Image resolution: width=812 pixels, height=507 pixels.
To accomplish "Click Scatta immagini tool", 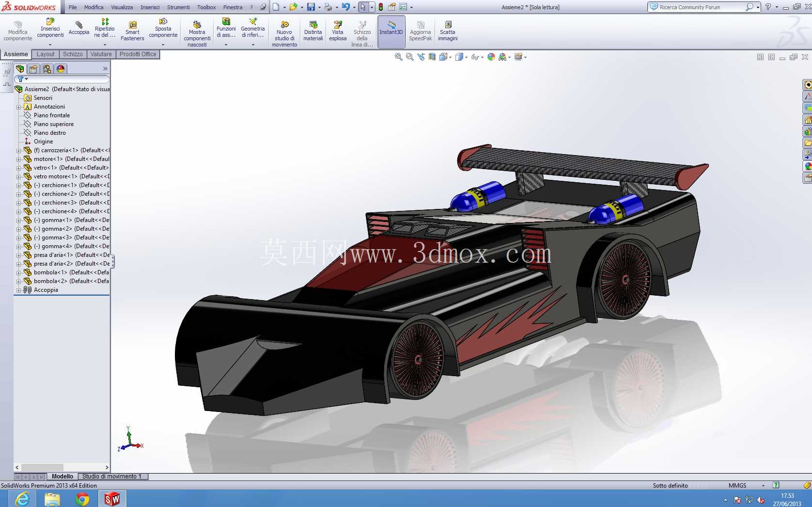I will point(448,31).
